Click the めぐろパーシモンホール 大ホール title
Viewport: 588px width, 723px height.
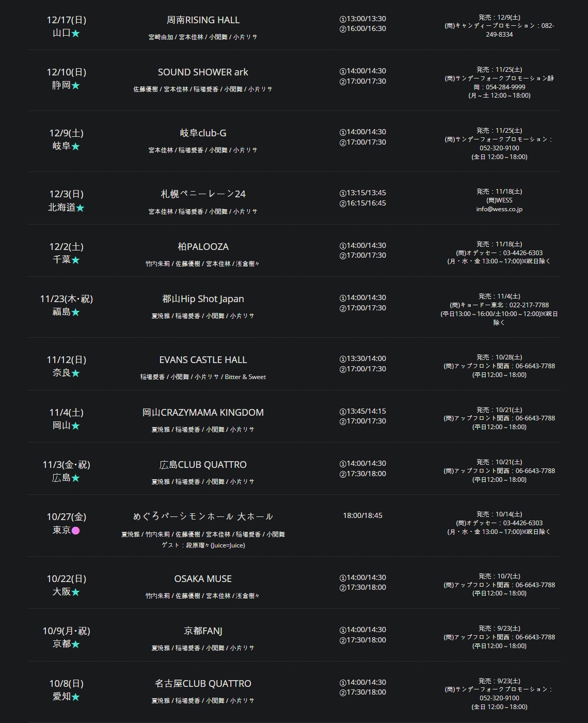click(x=203, y=516)
